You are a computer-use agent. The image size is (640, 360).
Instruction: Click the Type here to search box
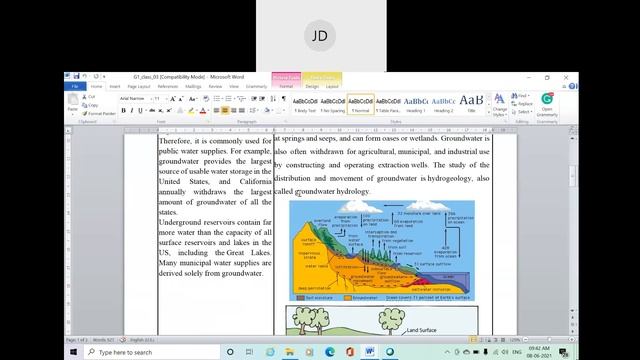(152, 352)
